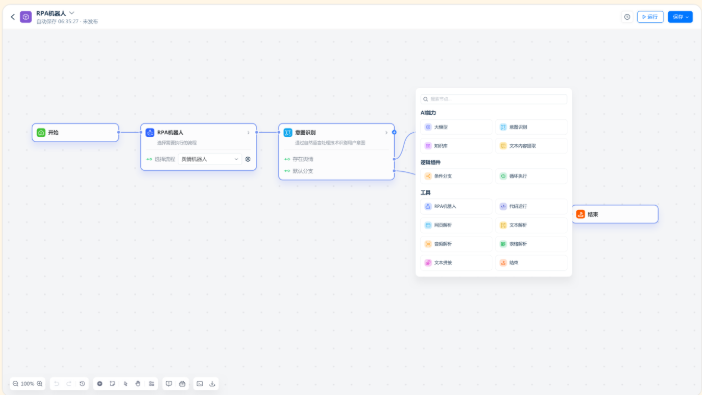Click the download icon in bottom toolbar
The width and height of the screenshot is (702, 395).
pos(212,384)
